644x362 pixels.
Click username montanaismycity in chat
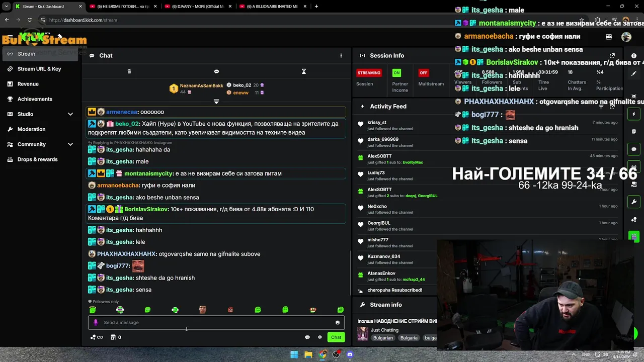148,173
